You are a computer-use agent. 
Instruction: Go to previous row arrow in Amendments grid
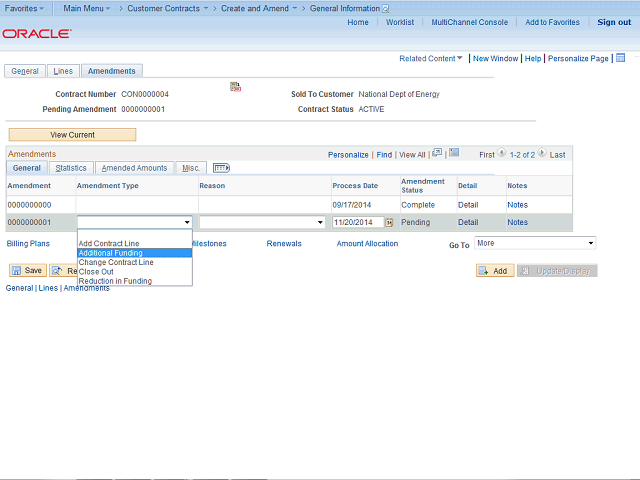pos(502,153)
